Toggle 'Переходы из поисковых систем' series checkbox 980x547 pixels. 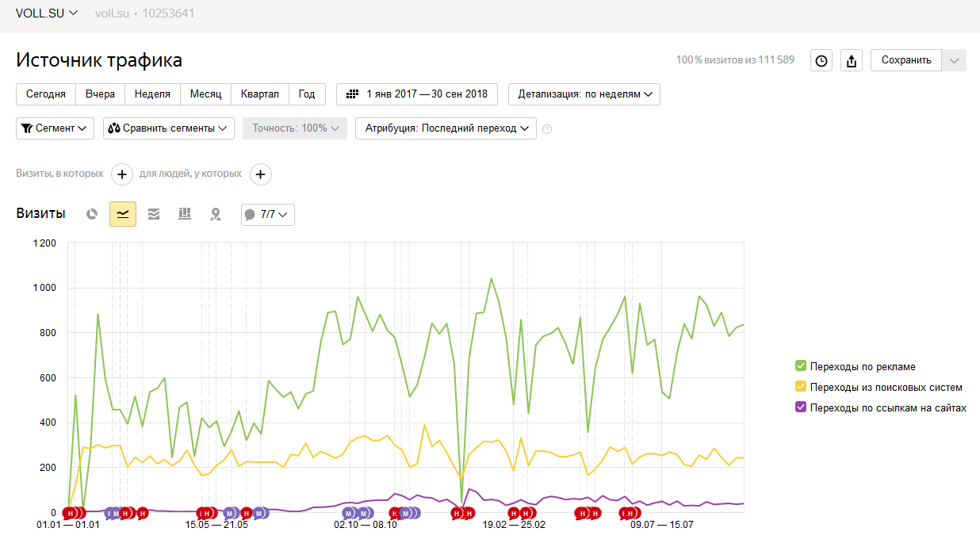tap(801, 387)
